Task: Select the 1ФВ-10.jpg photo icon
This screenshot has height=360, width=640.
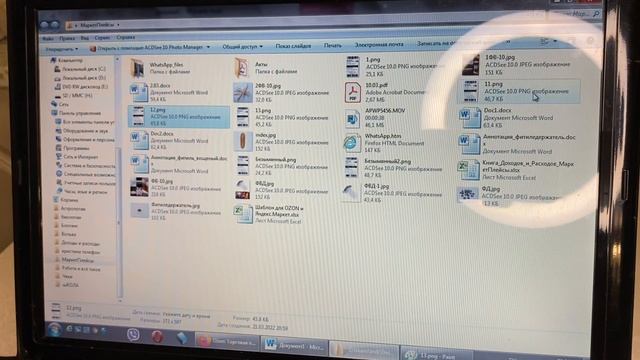Action: [471, 65]
